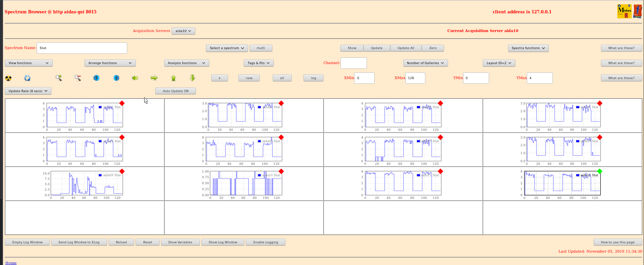Open the Number of Galleries dropdown

click(426, 63)
